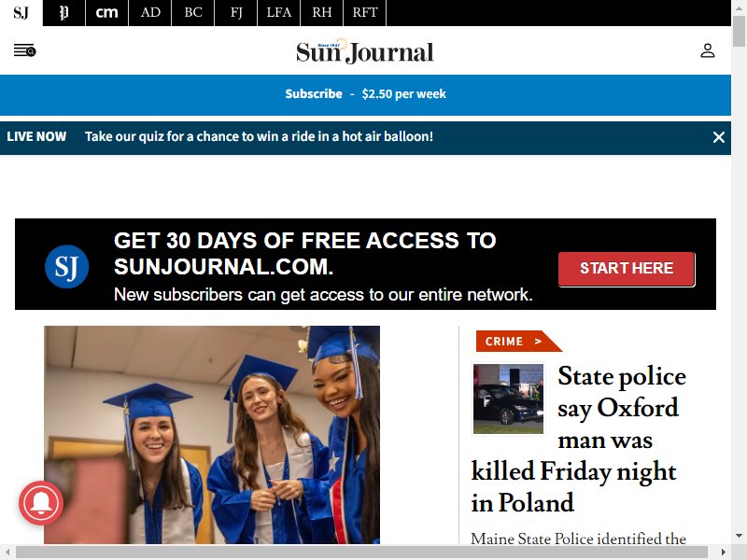Viewport: 747px width, 560px height.
Task: Click the START HERE button
Action: [627, 269]
